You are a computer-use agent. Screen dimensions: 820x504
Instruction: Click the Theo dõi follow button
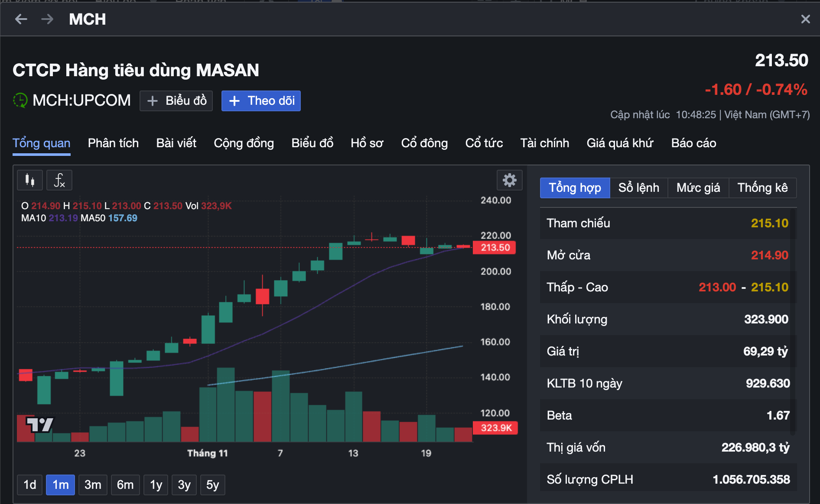(x=261, y=101)
